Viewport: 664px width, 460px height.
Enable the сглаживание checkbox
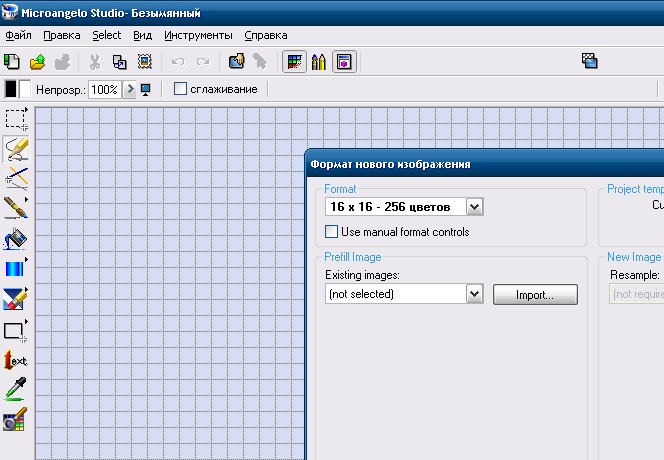[180, 89]
